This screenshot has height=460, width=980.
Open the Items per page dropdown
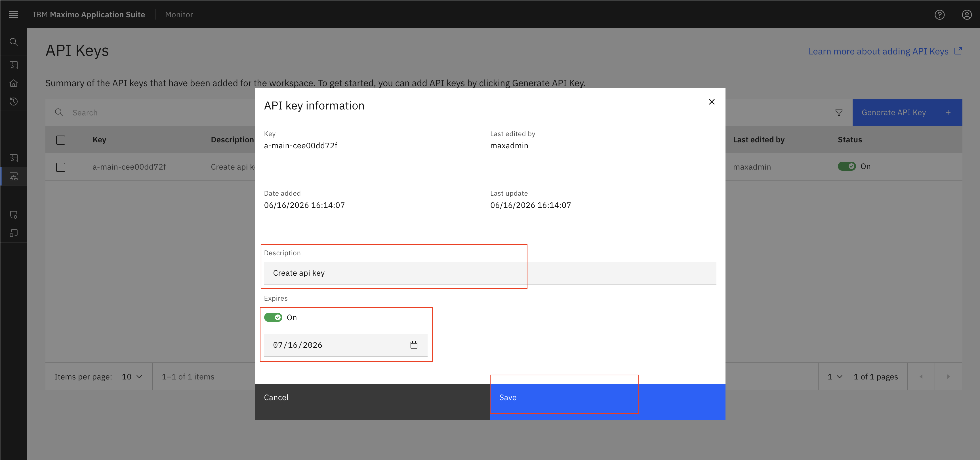(132, 376)
